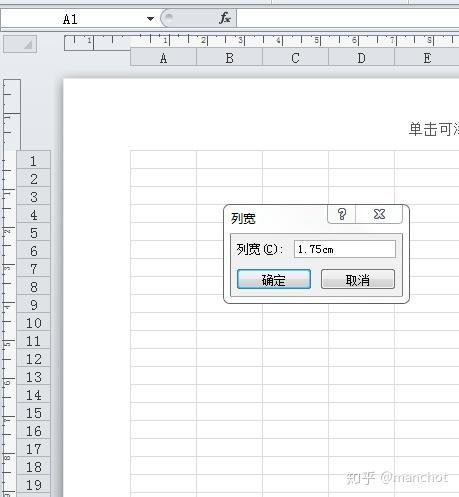Click the help question mark in 列宽 dialog
The width and height of the screenshot is (459, 497).
[342, 214]
